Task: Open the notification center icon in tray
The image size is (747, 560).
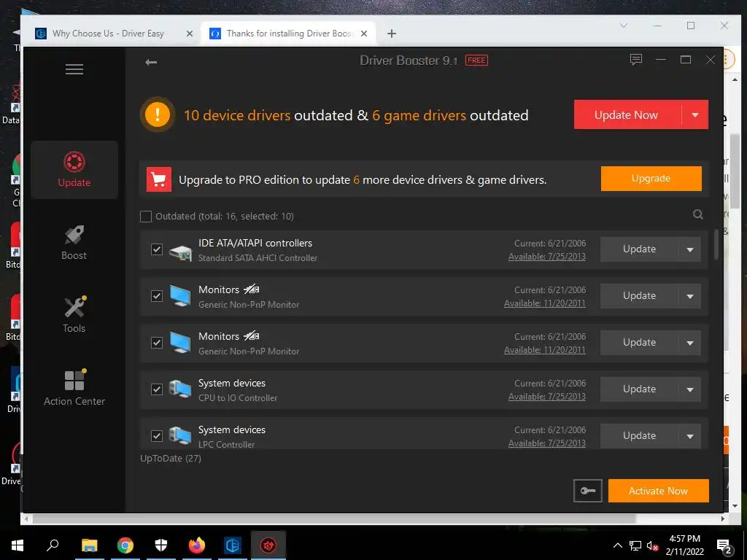Action: click(724, 547)
